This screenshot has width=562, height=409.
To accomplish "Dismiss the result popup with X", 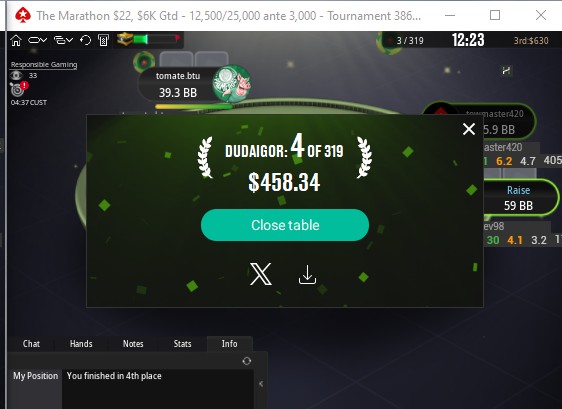I will (468, 129).
